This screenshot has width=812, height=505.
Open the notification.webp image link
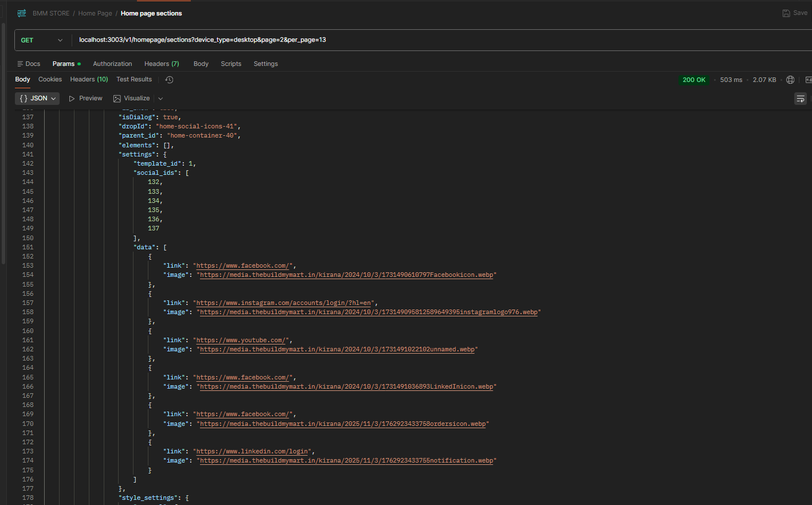(347, 461)
